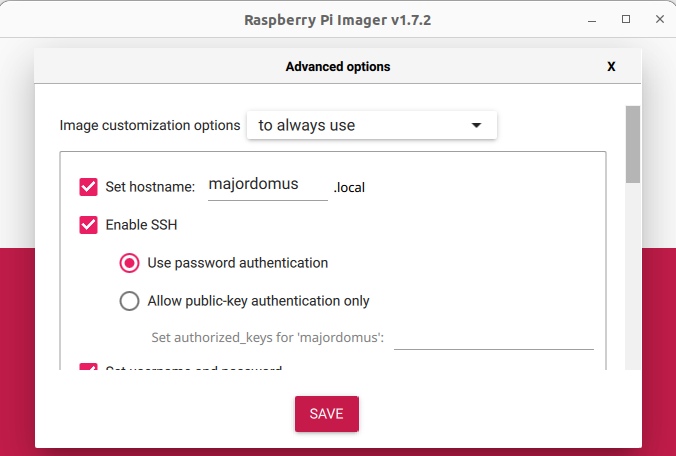Click into the majordomus hostname field

(x=267, y=185)
